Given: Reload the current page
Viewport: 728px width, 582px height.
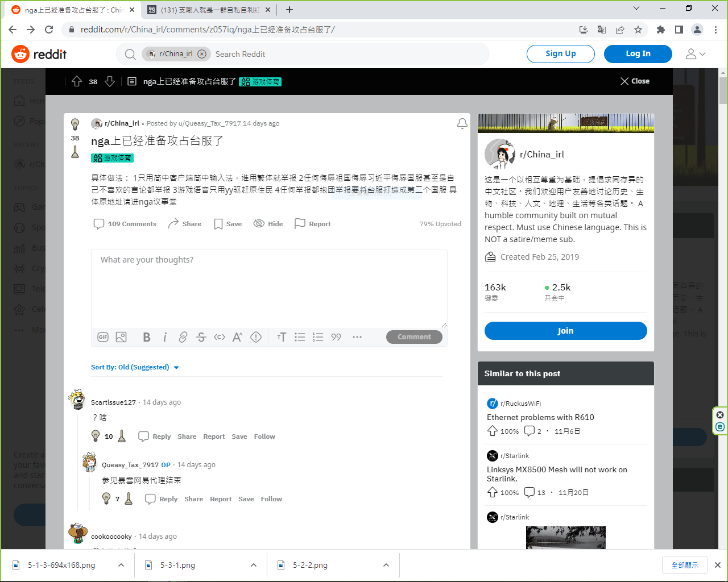Looking at the screenshot, I should [x=49, y=30].
